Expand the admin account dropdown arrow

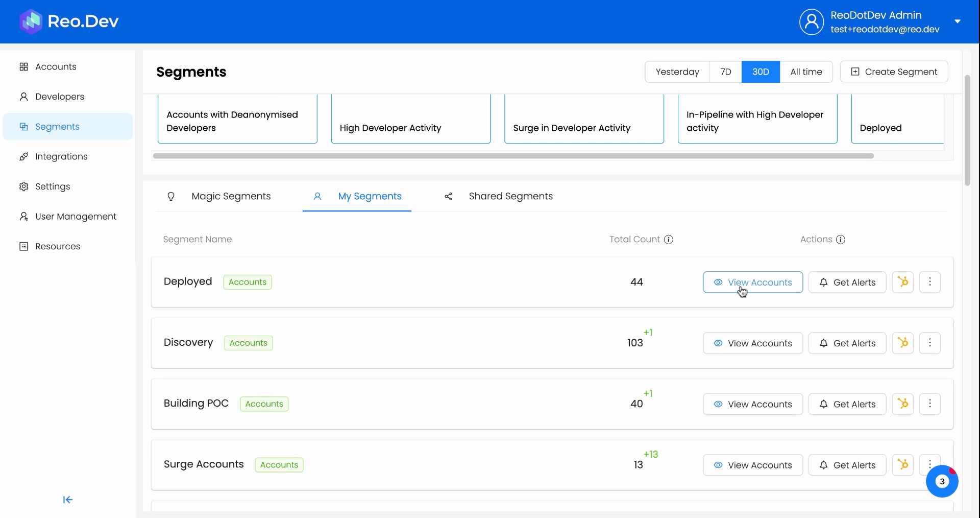point(958,21)
